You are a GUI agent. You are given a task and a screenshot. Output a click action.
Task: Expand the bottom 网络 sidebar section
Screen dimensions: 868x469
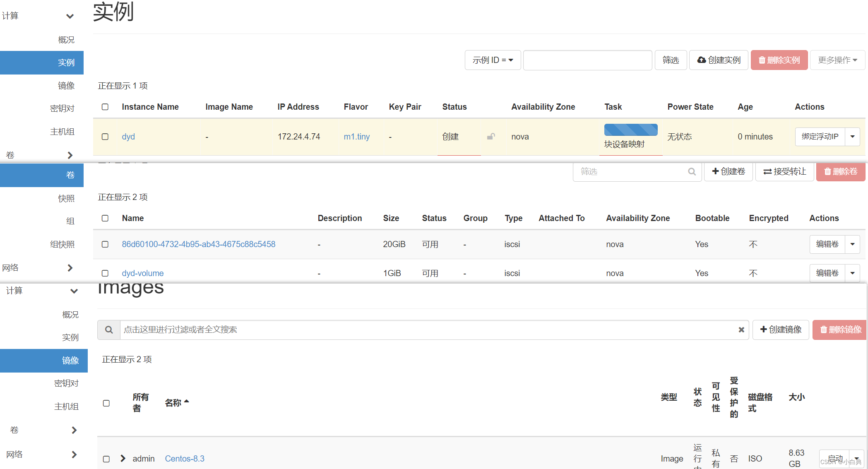[x=74, y=455]
